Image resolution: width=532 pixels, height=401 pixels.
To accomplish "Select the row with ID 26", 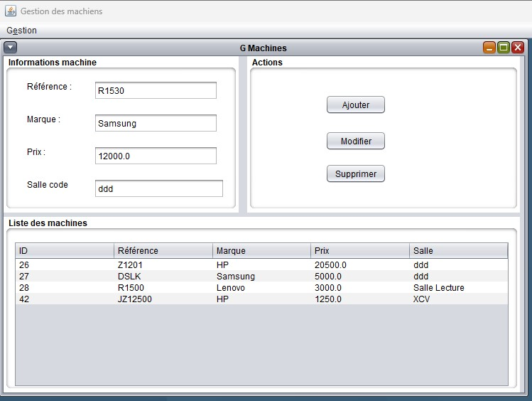I will [x=261, y=264].
